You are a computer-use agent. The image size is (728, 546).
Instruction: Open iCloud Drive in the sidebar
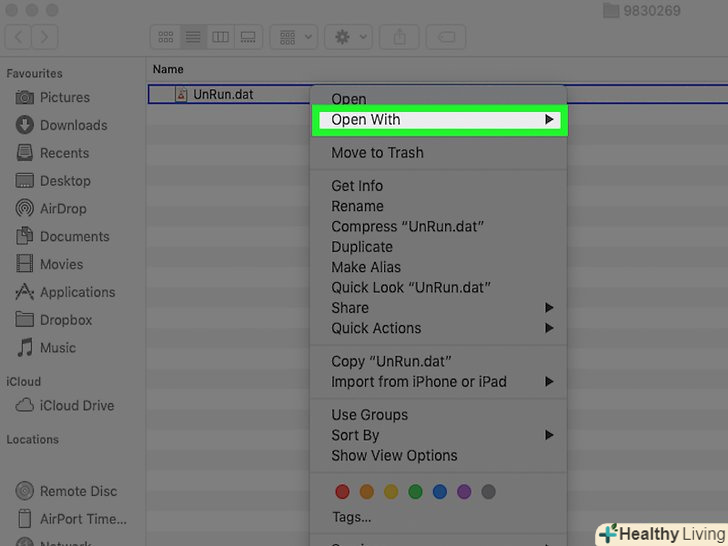[65, 405]
